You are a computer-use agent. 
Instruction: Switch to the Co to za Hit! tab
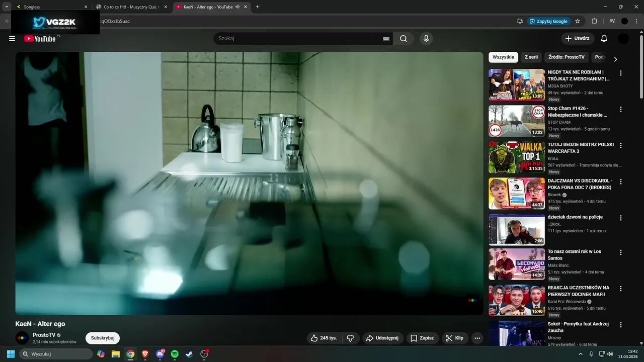(131, 7)
